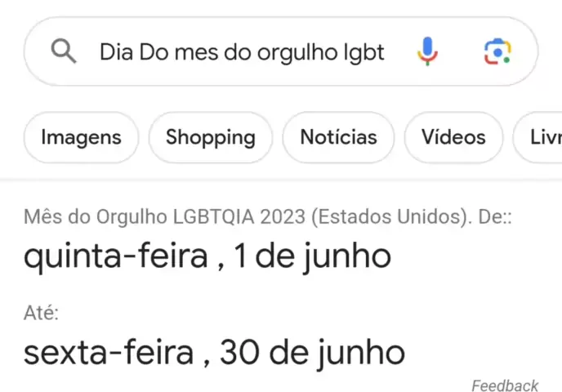Click the Mês do Orgulho LGBTQIA 2023 title
This screenshot has width=562, height=392.
(x=166, y=218)
